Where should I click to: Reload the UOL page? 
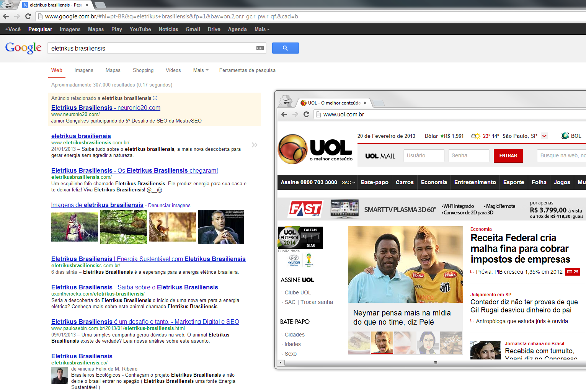(306, 114)
